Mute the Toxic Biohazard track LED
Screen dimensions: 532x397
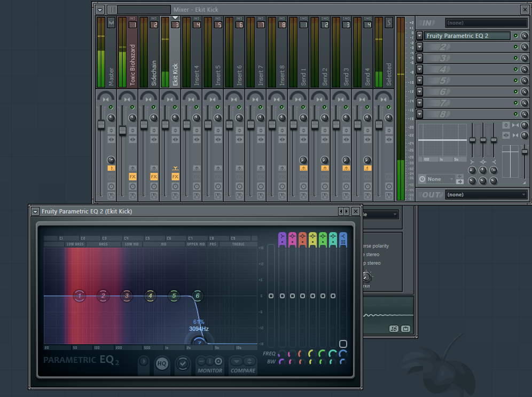[132, 107]
